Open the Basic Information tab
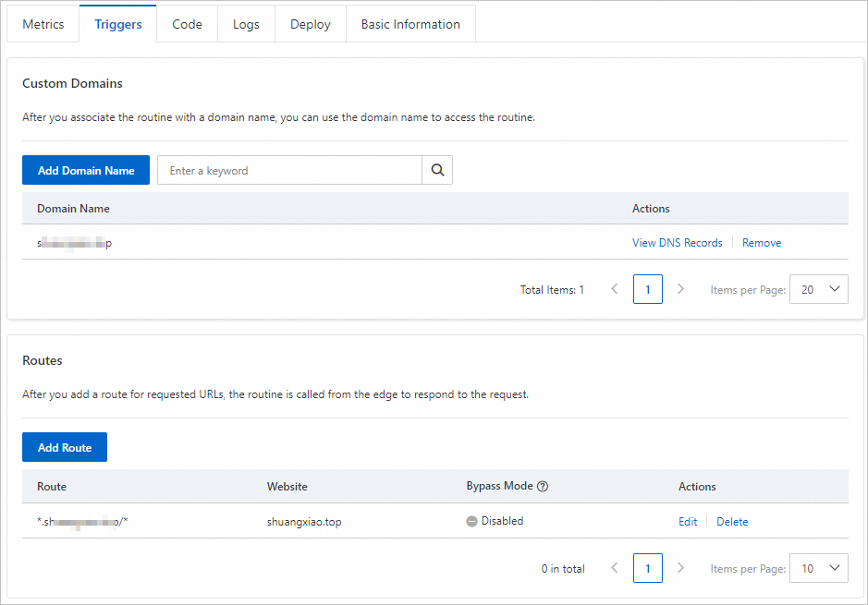Image resolution: width=868 pixels, height=605 pixels. 410,24
